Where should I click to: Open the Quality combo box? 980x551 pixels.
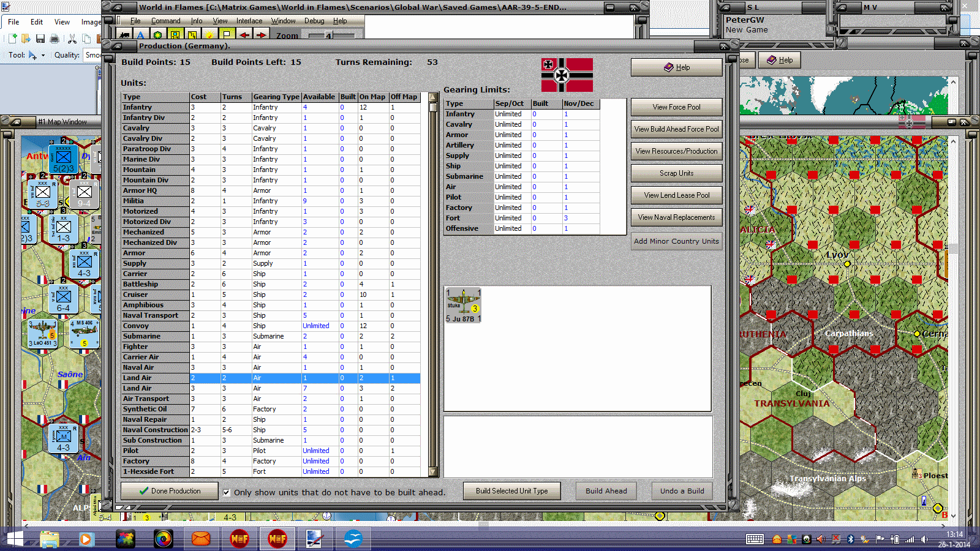click(x=92, y=55)
